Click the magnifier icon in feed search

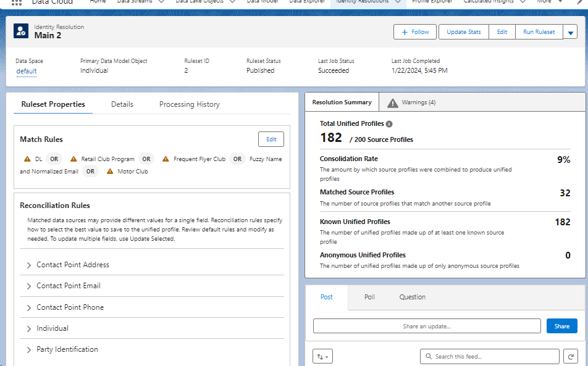(429, 357)
